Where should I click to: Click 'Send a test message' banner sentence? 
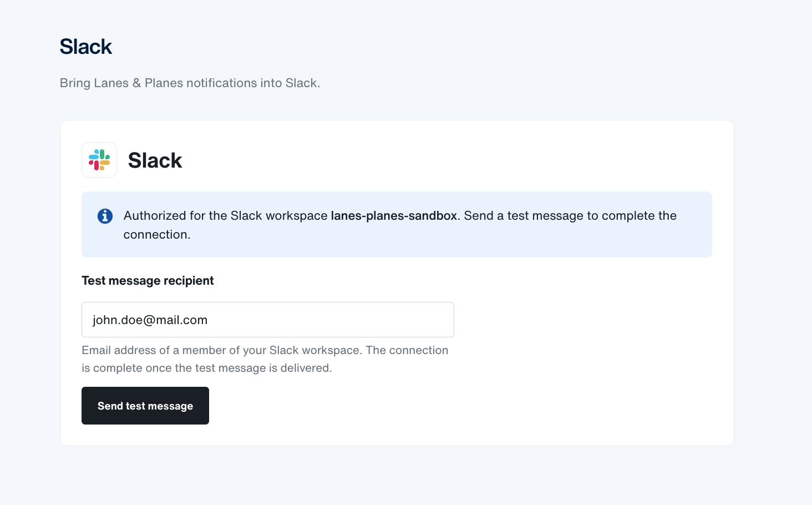[570, 215]
